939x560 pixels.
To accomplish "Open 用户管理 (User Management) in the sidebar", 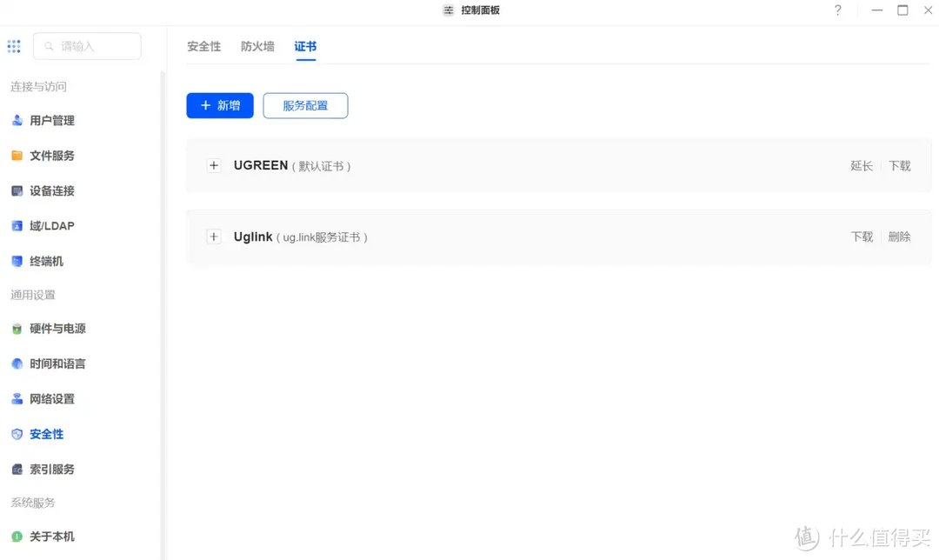I will [x=52, y=120].
